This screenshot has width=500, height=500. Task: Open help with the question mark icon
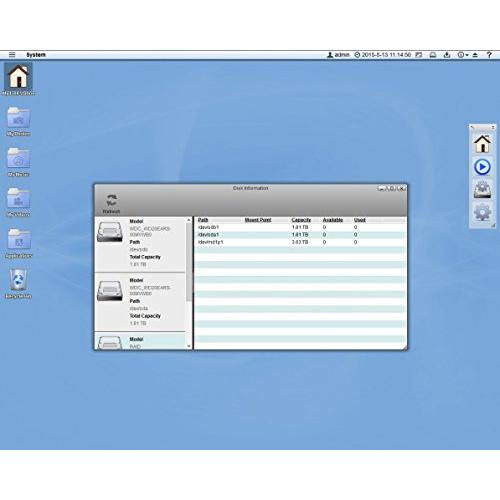(x=489, y=55)
